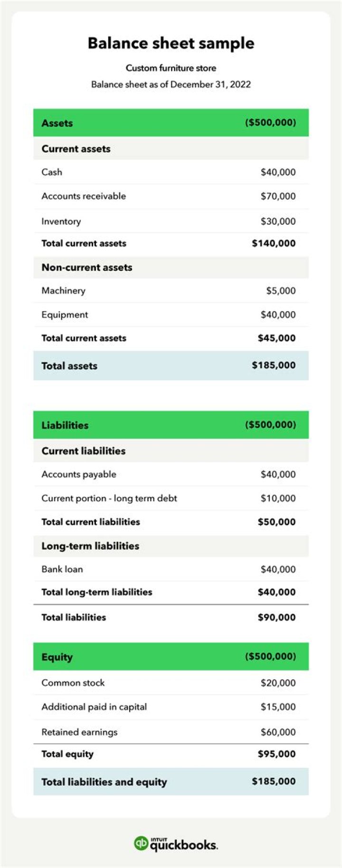The image size is (342, 868).
Task: Click "Current portion - long term debt" label
Action: [x=109, y=499]
